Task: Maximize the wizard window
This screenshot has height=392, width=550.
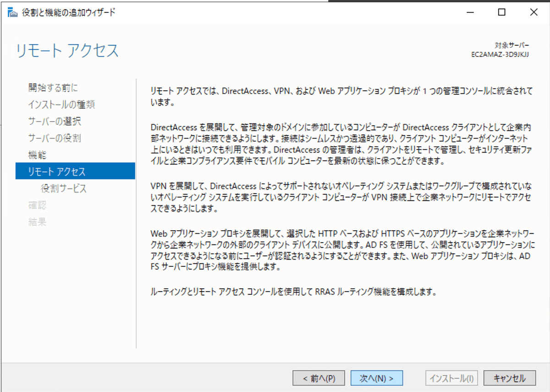Action: pyautogui.click(x=502, y=12)
